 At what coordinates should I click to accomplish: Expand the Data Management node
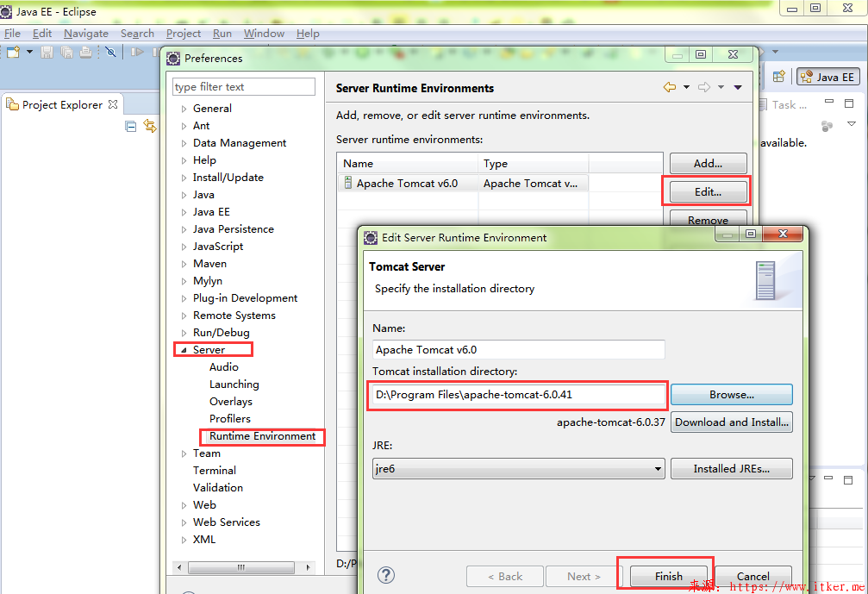184,143
